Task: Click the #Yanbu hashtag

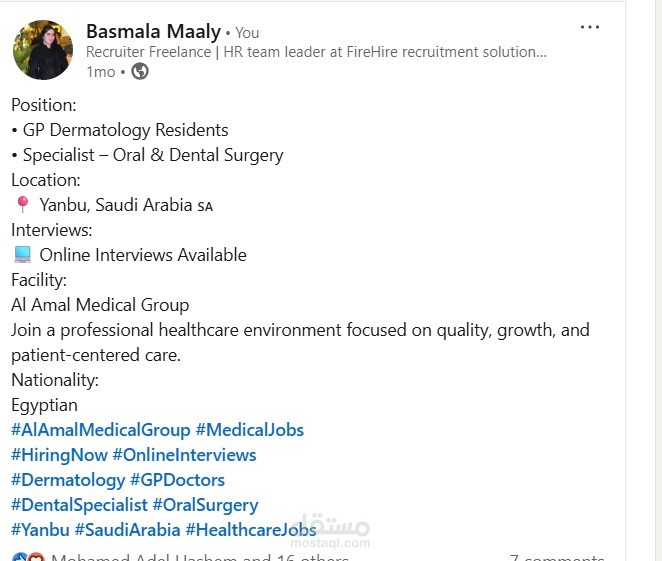Action: tap(40, 530)
